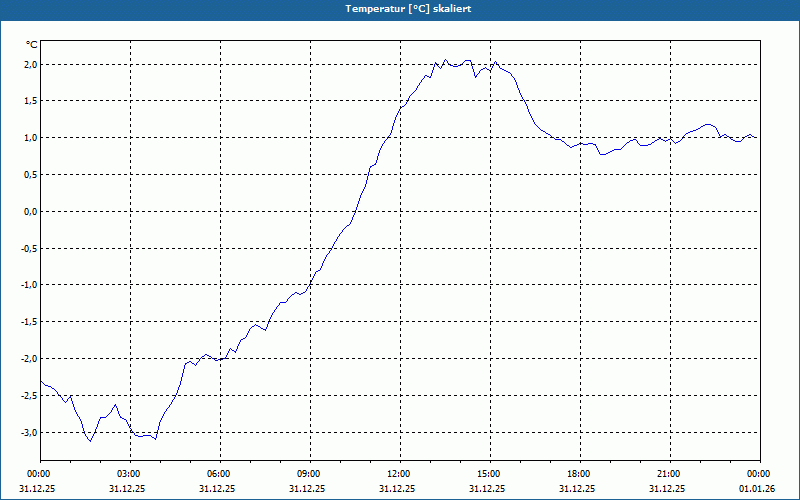This screenshot has width=800, height=500.
Task: Click the -0,5 y-axis value
Action: pyautogui.click(x=28, y=248)
